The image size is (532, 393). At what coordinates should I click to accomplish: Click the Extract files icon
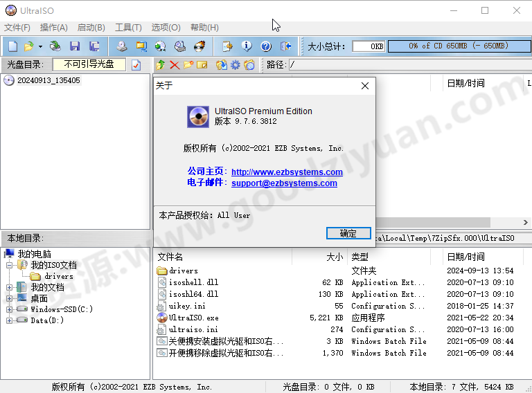point(222,64)
